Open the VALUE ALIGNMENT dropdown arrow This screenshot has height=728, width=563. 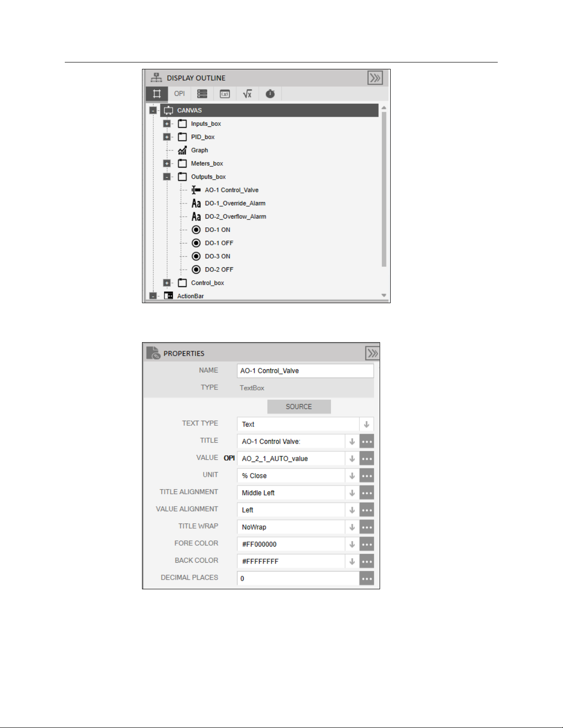pos(352,510)
